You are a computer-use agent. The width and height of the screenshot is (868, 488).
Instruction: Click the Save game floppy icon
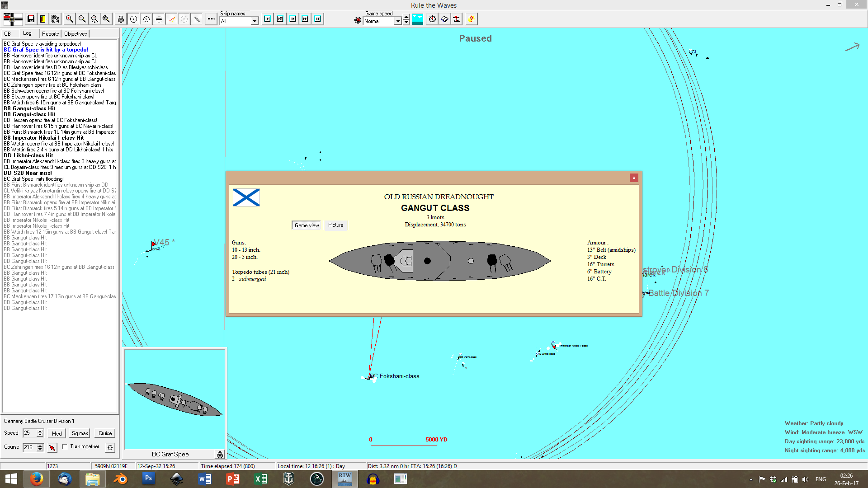pos(31,19)
